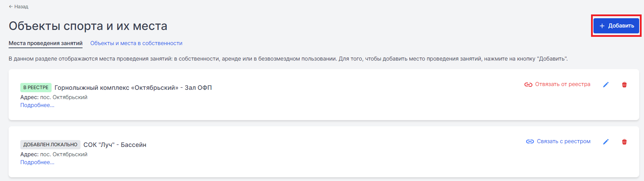Click Связать с реестром link

[x=558, y=141]
